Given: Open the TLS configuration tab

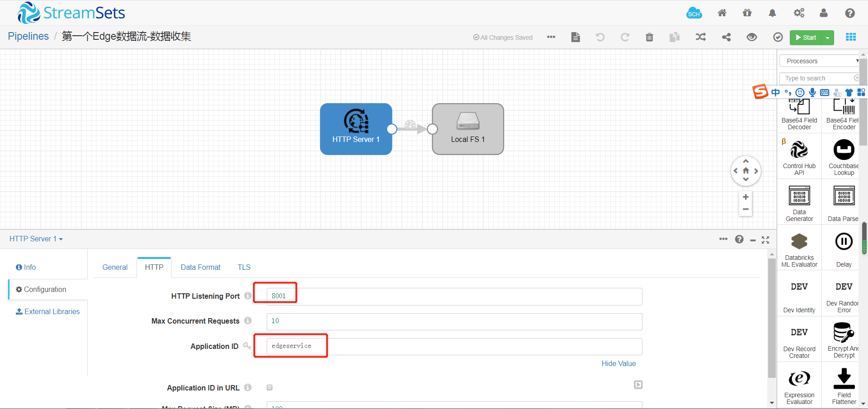Looking at the screenshot, I should click(243, 267).
